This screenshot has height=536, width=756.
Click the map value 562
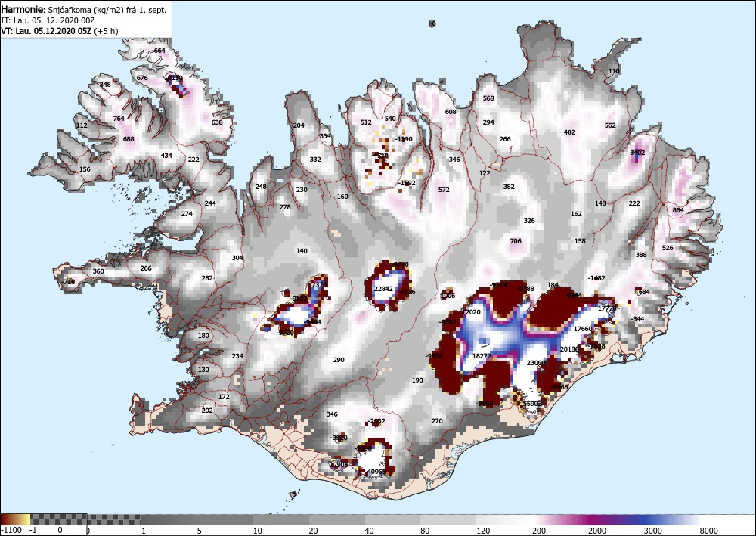tap(610, 125)
